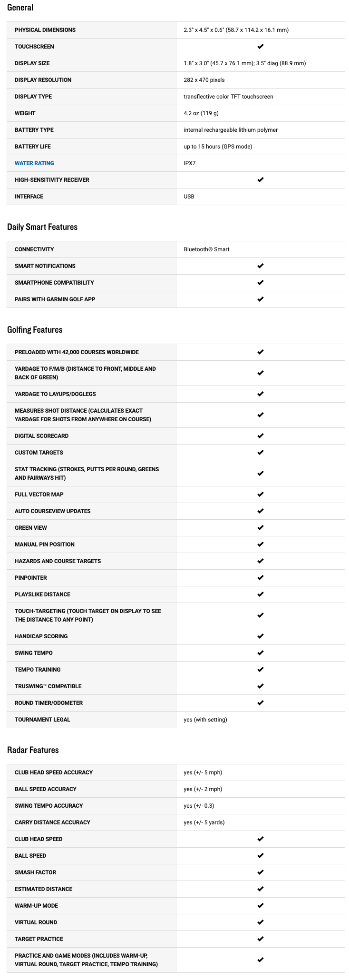This screenshot has height=980, width=349.
Task: Click the Water Rating link
Action: [x=34, y=163]
